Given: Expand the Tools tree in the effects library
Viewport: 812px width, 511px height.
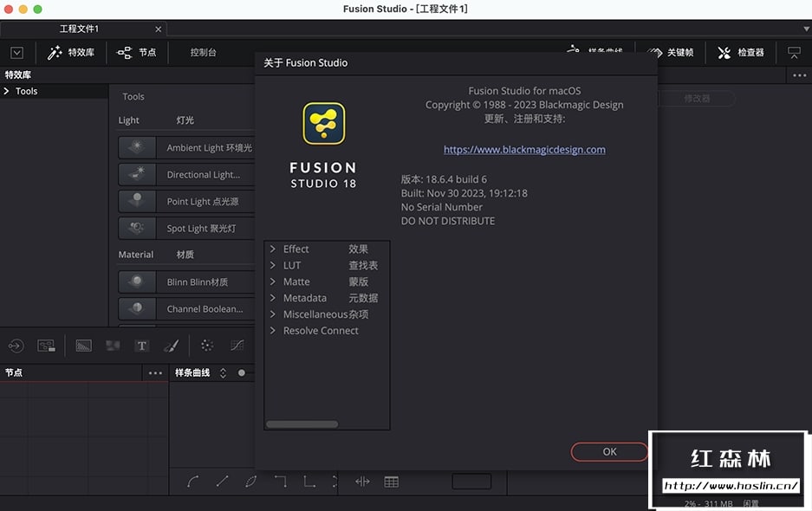Looking at the screenshot, I should (x=6, y=91).
